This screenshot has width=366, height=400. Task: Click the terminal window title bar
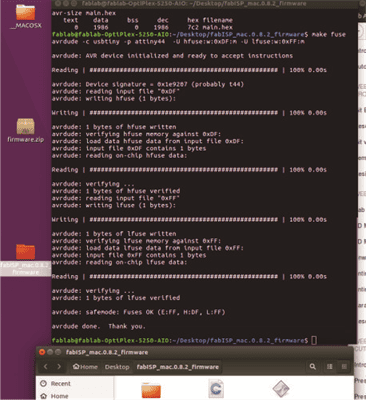[204, 4]
